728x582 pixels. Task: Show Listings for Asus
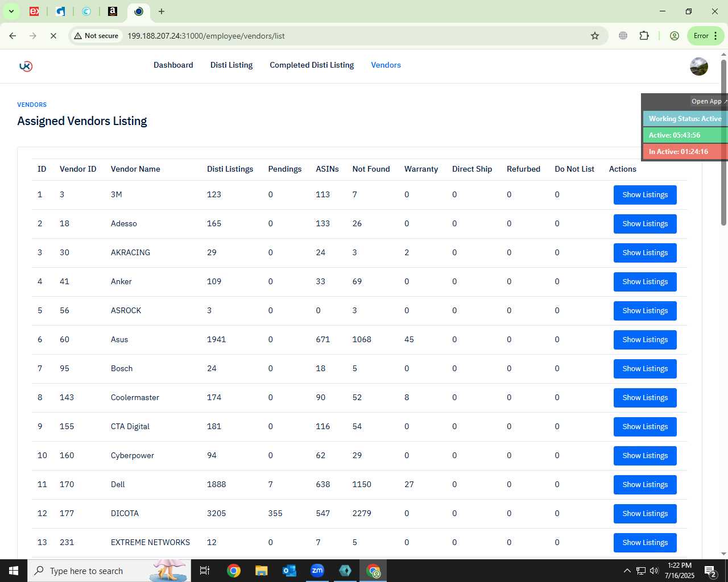coord(645,340)
